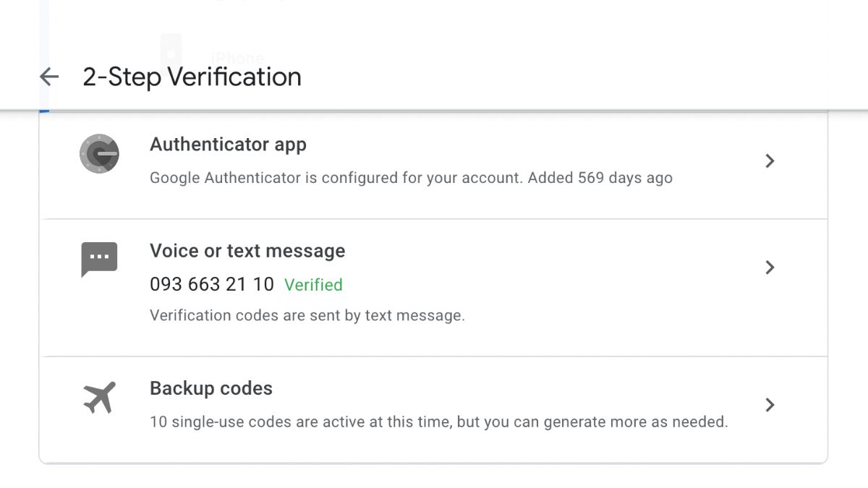
Task: Expand the Backup codes row chevron
Action: pyautogui.click(x=770, y=405)
